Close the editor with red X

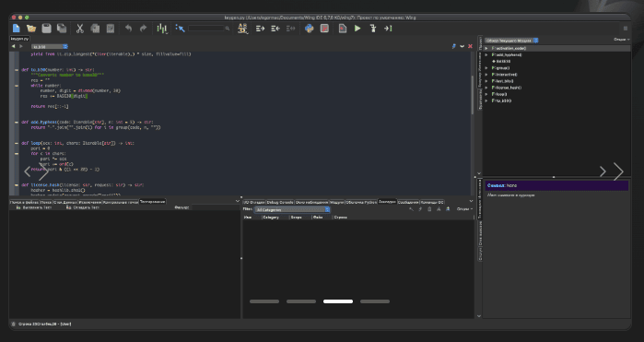pyautogui.click(x=470, y=46)
